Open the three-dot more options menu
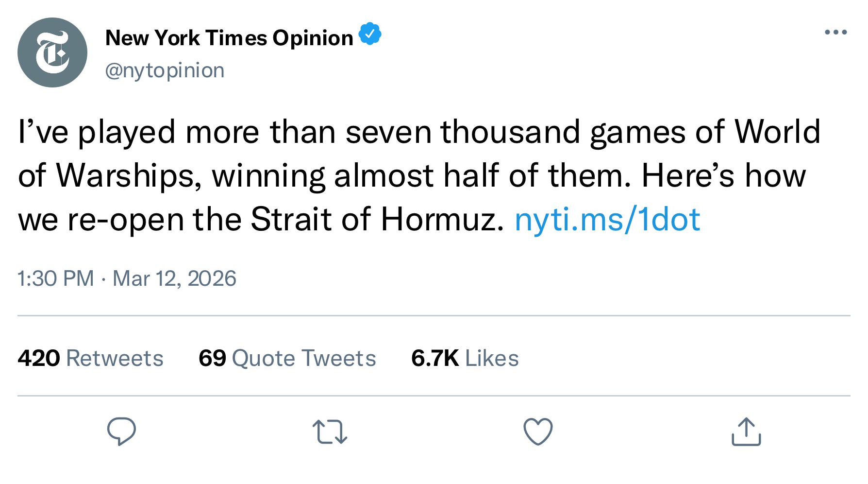This screenshot has width=868, height=484. [x=836, y=33]
